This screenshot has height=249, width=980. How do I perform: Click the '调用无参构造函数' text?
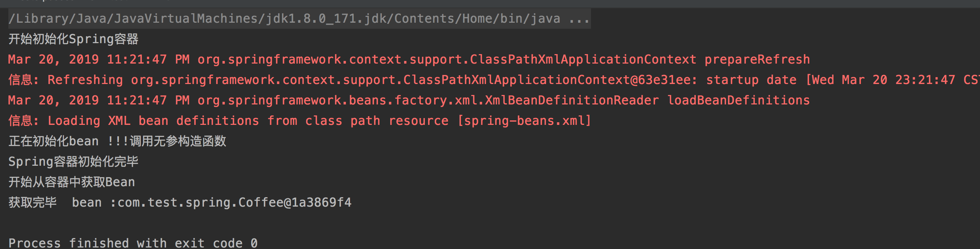(x=178, y=141)
